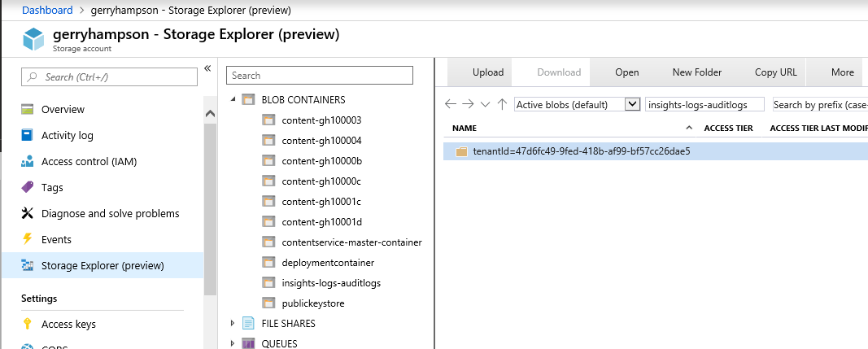The height and width of the screenshot is (349, 868).
Task: Collapse the BLOB CONTAINERS tree node
Action: (233, 100)
